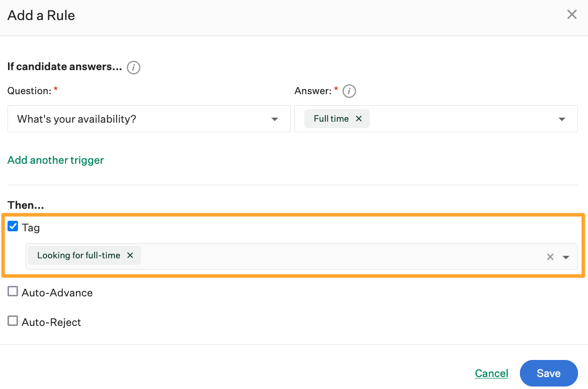Clear all selected tags with the X icon
Screen dimensions: 588x389
coord(550,256)
